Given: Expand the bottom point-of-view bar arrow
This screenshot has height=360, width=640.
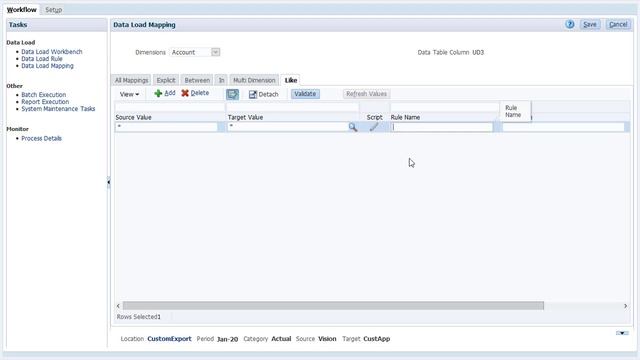Looking at the screenshot, I should click(622, 333).
